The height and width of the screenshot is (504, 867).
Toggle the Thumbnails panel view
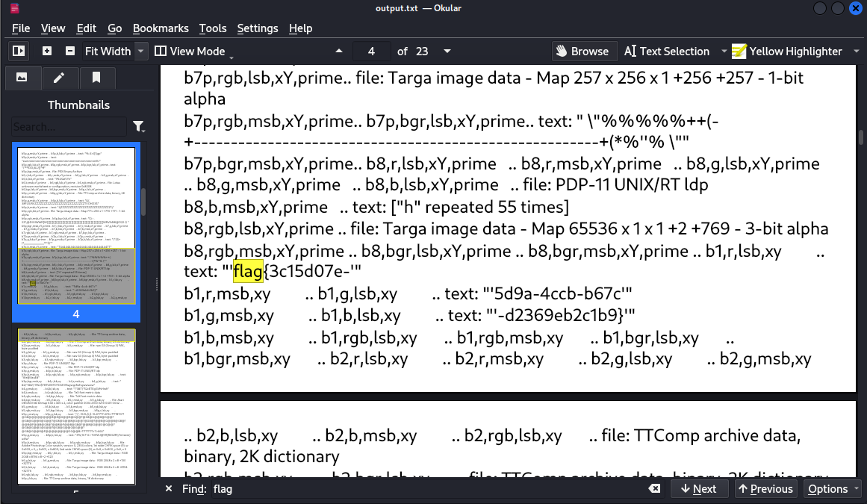[x=23, y=78]
